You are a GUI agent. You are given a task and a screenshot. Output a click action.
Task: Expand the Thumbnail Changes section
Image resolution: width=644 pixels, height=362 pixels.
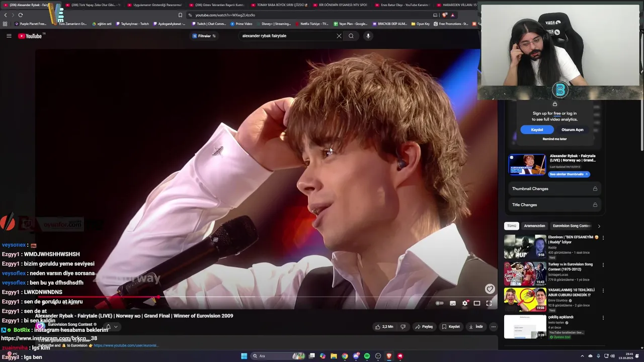pyautogui.click(x=554, y=189)
